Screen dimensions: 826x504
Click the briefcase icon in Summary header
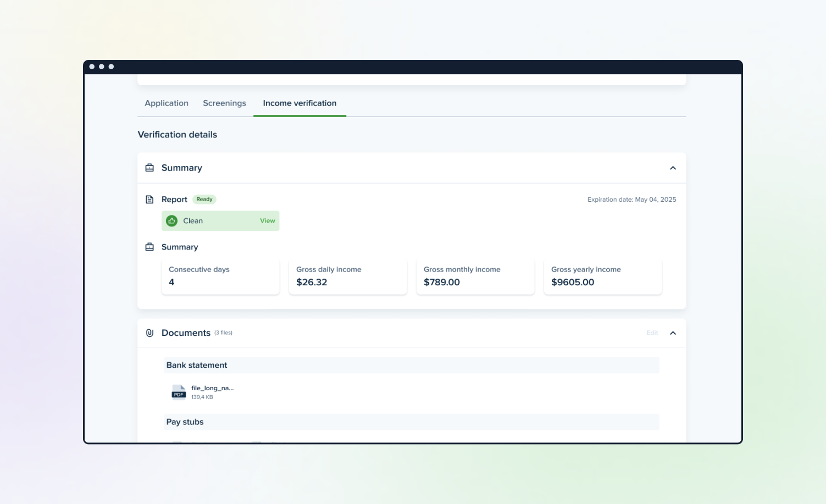(x=149, y=168)
